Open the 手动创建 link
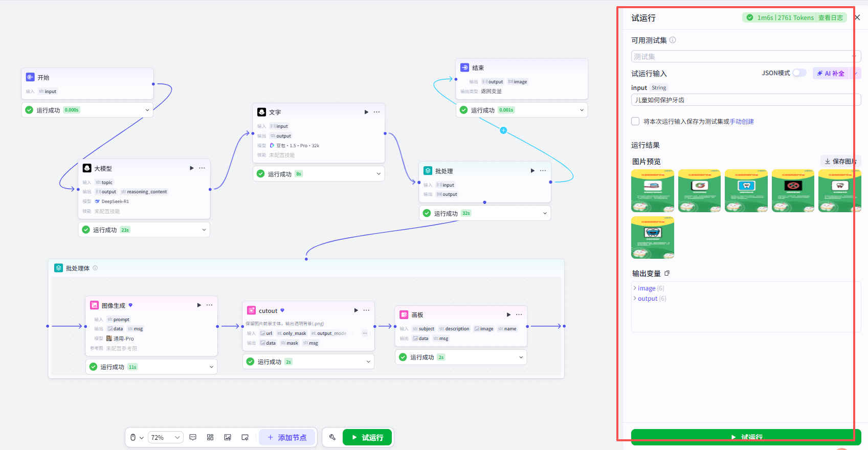This screenshot has height=450, width=868. point(742,122)
